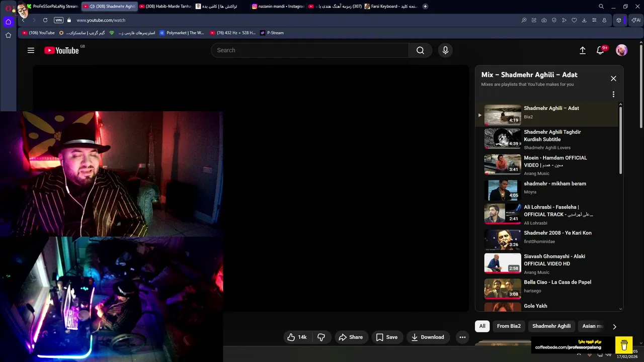Add page to bookmarks with heart icon
The width and height of the screenshot is (644, 362).
(574, 20)
